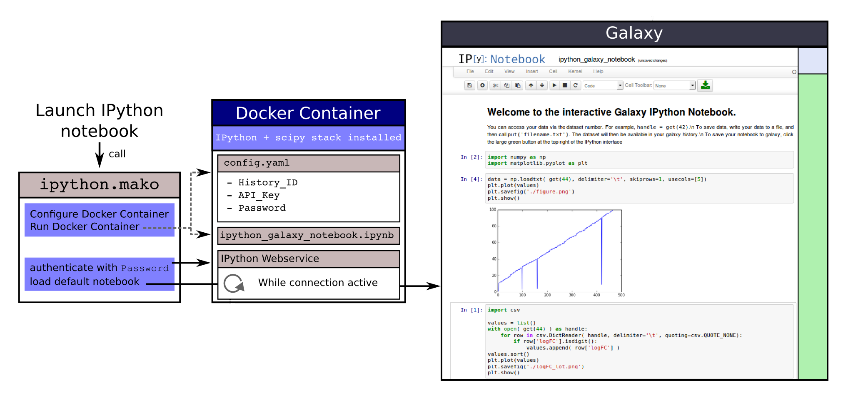
Task: Click the config.yaml label
Action: coord(257,163)
